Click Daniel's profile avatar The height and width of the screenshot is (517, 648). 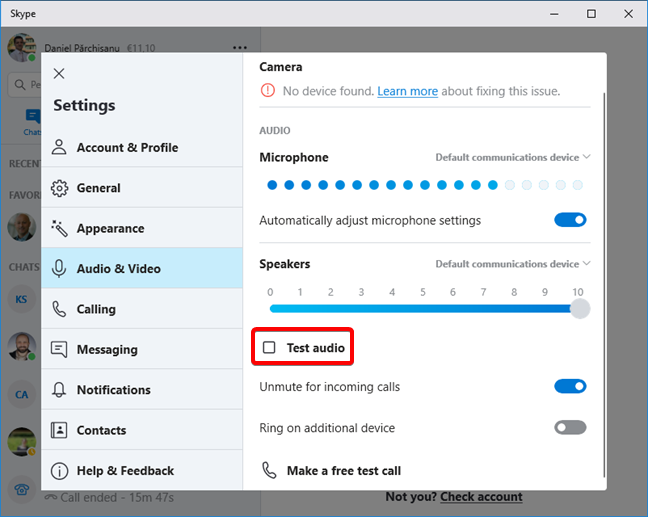pos(21,48)
